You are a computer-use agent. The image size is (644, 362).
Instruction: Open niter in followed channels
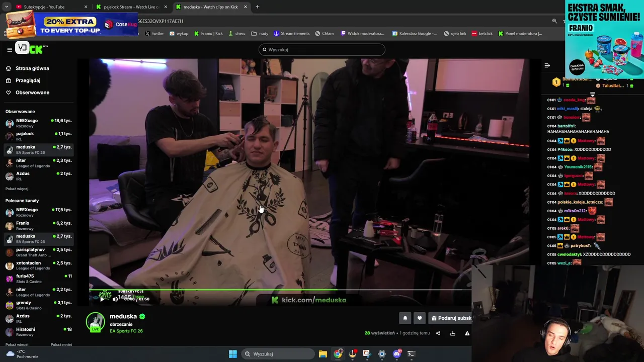coord(39,163)
